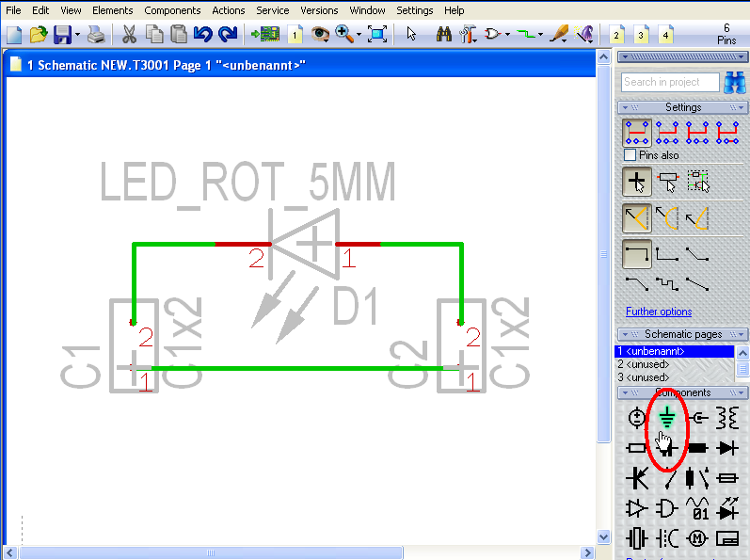Image resolution: width=750 pixels, height=560 pixels.
Task: Insert a diode component
Action: coord(727,448)
